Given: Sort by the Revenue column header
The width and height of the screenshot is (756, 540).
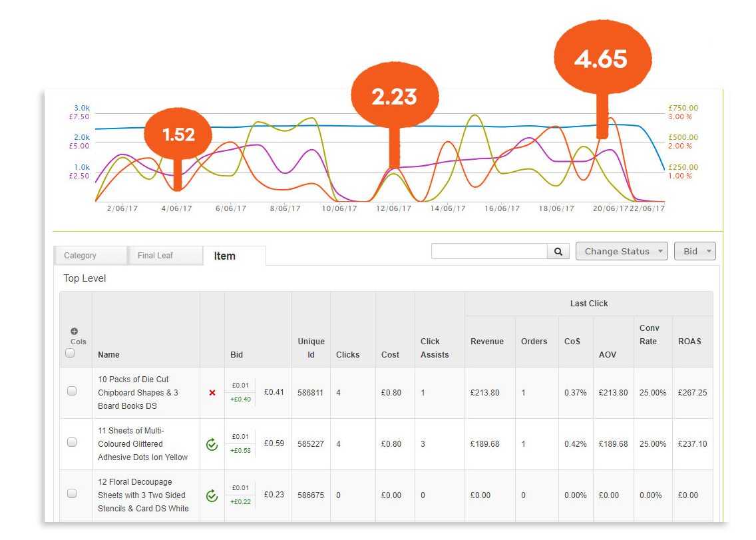Looking at the screenshot, I should click(486, 342).
